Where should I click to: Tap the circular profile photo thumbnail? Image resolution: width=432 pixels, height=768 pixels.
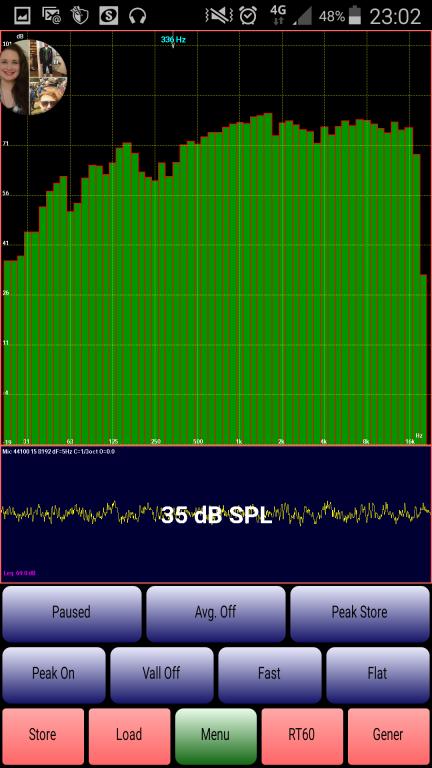click(33, 77)
